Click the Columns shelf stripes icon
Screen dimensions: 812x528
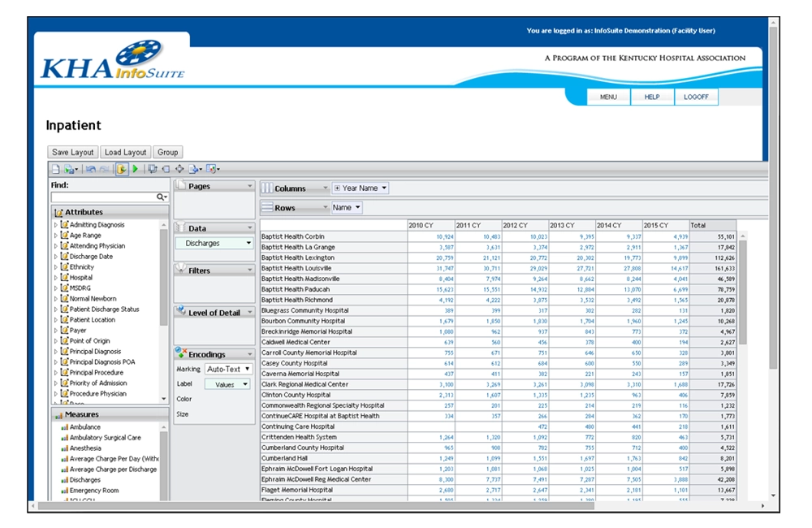pyautogui.click(x=266, y=188)
